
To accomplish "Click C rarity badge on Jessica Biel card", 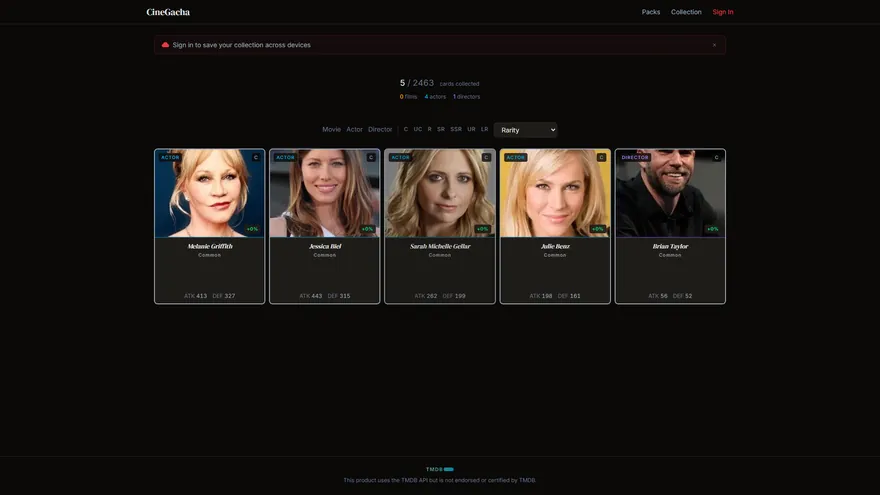I will click(x=371, y=157).
